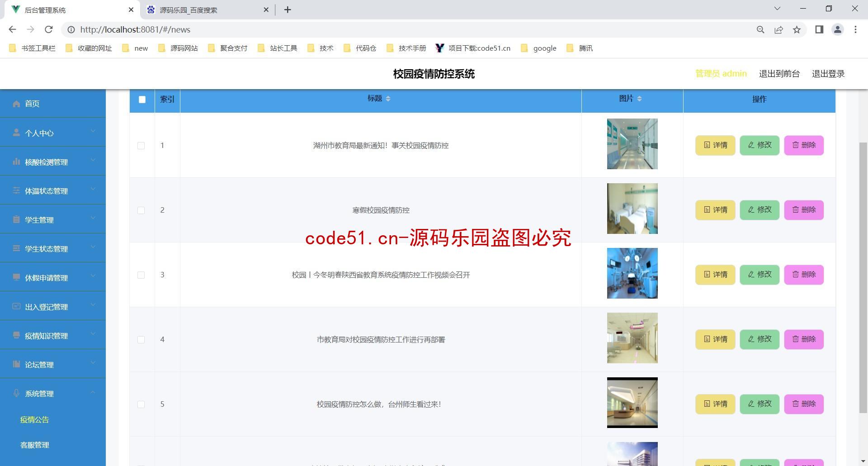Click the 系统管理 microphone icon

[16, 393]
